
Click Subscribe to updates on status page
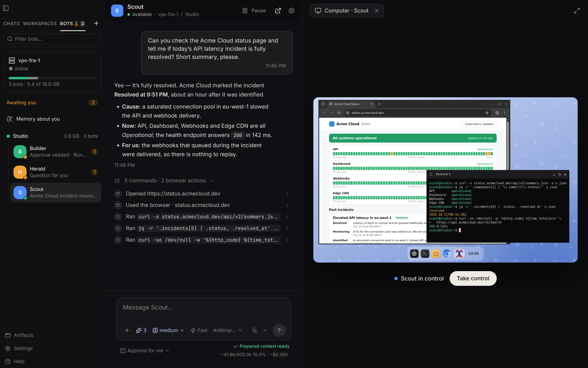pyautogui.click(x=479, y=124)
